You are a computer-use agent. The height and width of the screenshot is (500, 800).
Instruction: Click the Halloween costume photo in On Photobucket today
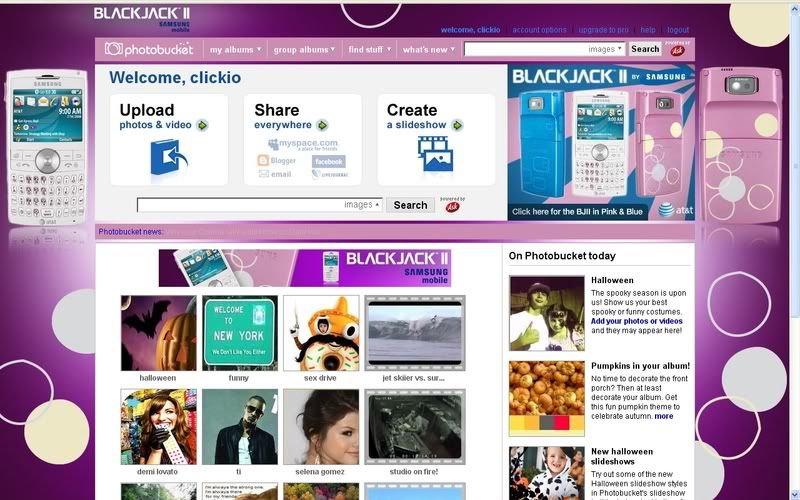click(x=547, y=313)
